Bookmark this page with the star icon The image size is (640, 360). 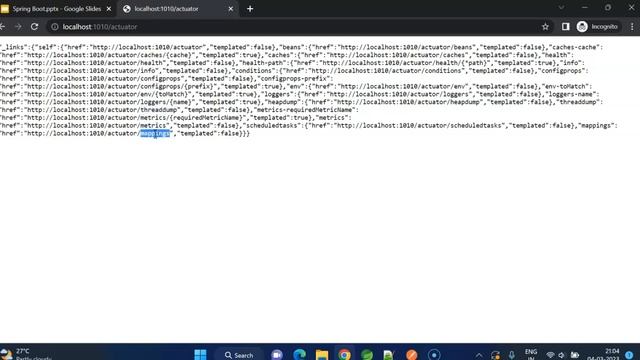point(545,27)
